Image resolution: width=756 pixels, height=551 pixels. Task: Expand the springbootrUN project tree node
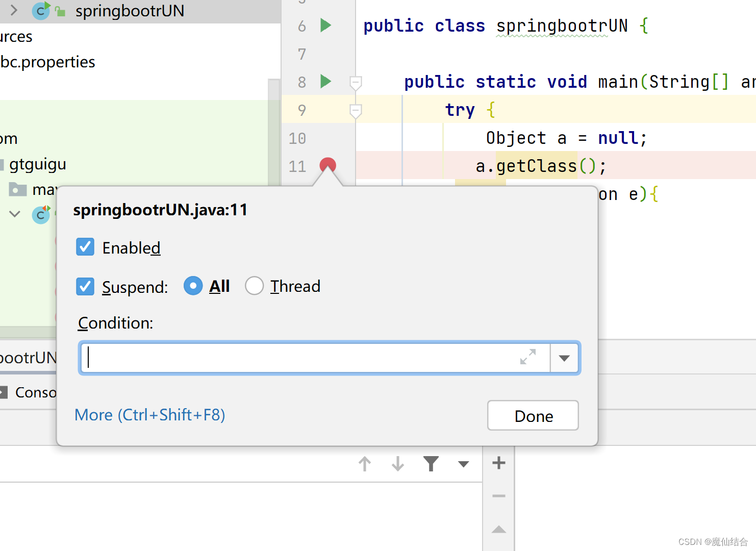[x=14, y=10]
